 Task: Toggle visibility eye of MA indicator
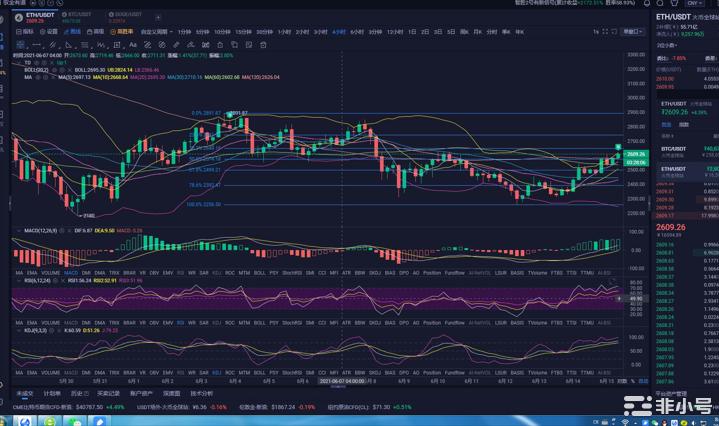[39, 77]
